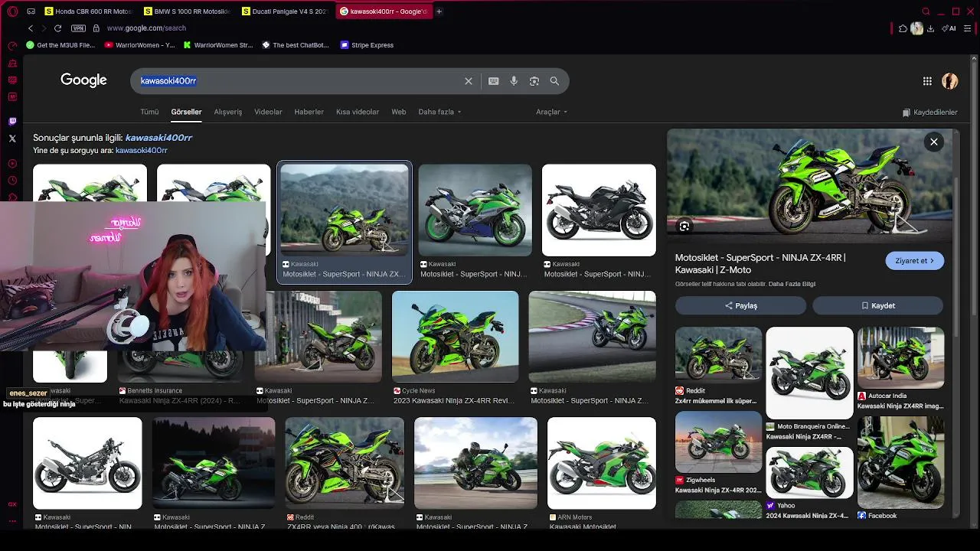Open the Daha Fazla Bilgi link
Image resolution: width=980 pixels, height=551 pixels.
click(x=792, y=284)
